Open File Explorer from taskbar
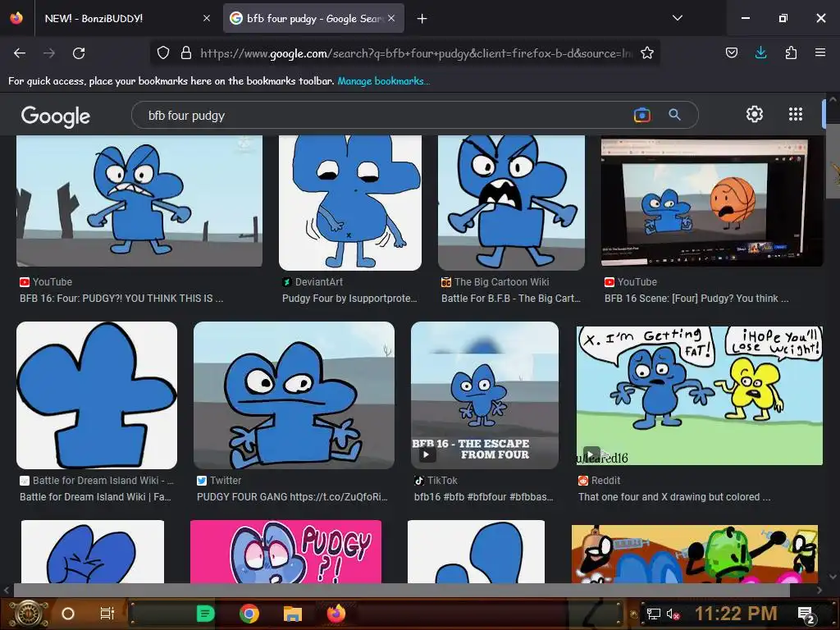 293,614
